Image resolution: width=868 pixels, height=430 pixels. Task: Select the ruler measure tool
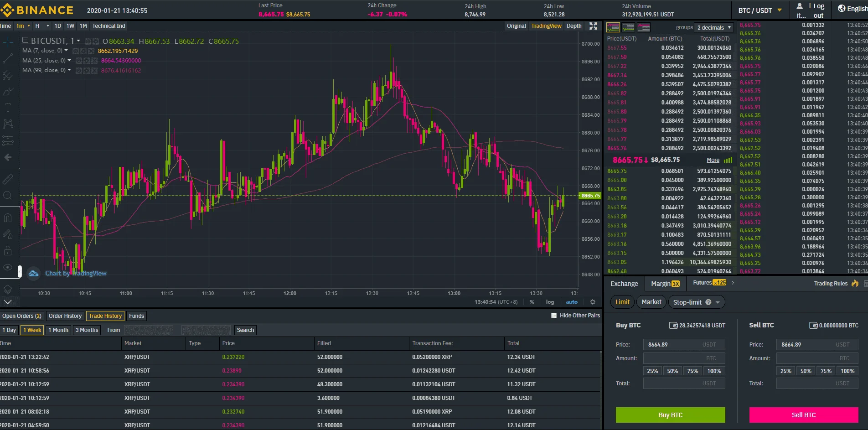click(8, 179)
